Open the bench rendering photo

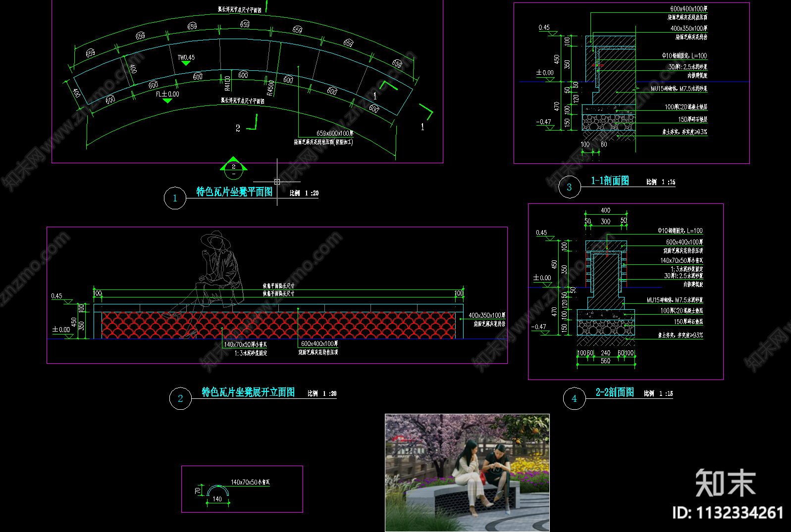[467, 473]
